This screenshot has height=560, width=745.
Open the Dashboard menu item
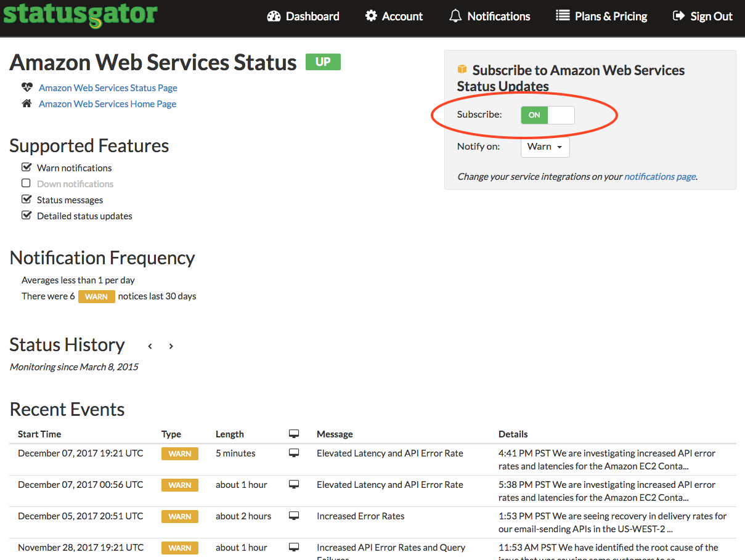[x=303, y=16]
